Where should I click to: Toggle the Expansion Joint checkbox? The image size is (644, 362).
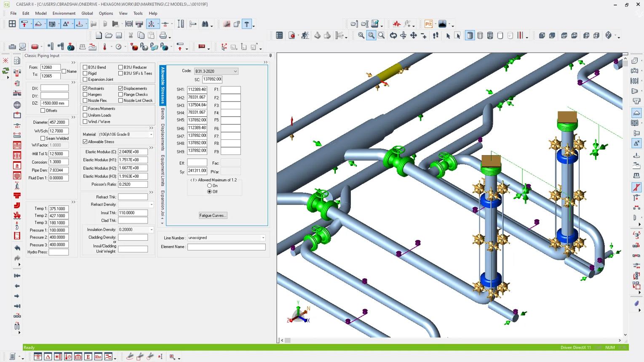(x=85, y=79)
